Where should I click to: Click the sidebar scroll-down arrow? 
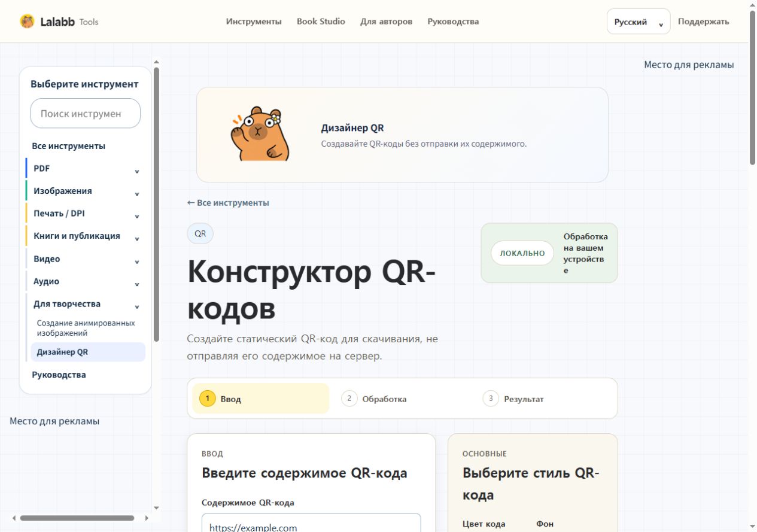click(156, 508)
